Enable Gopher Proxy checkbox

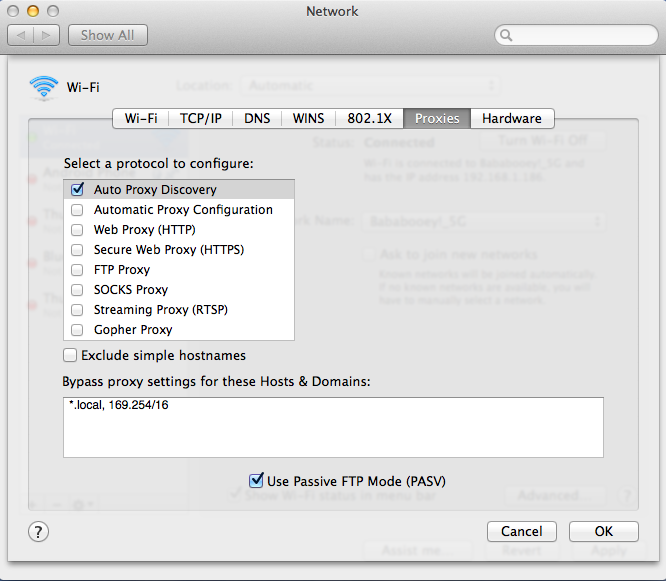pyautogui.click(x=77, y=330)
